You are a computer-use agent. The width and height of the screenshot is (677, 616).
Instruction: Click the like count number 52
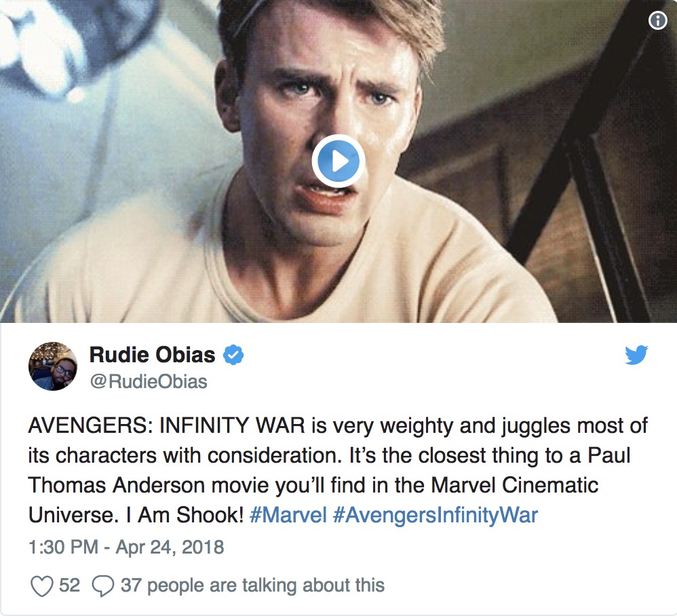69,585
